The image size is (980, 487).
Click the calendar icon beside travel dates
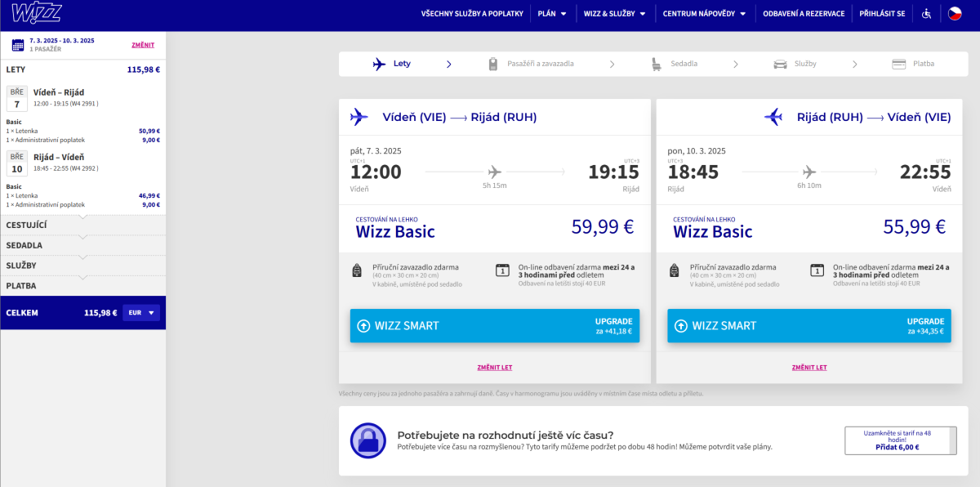[17, 45]
